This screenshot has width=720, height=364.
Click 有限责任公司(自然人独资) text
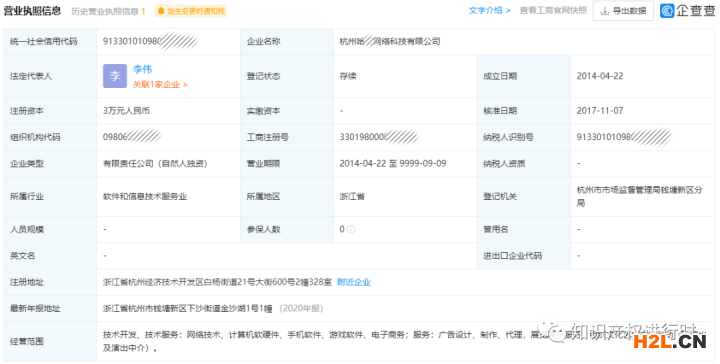pyautogui.click(x=155, y=163)
